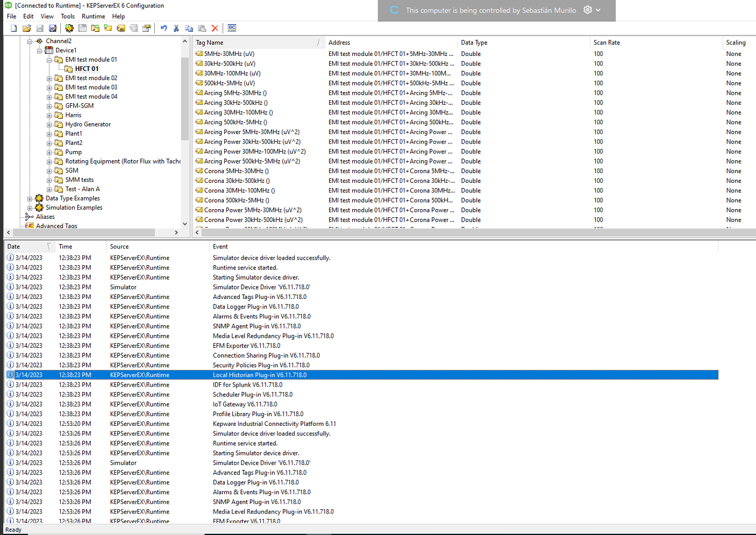756x535 pixels.
Task: Expand the Simulation Examples channel
Action: click(x=30, y=208)
